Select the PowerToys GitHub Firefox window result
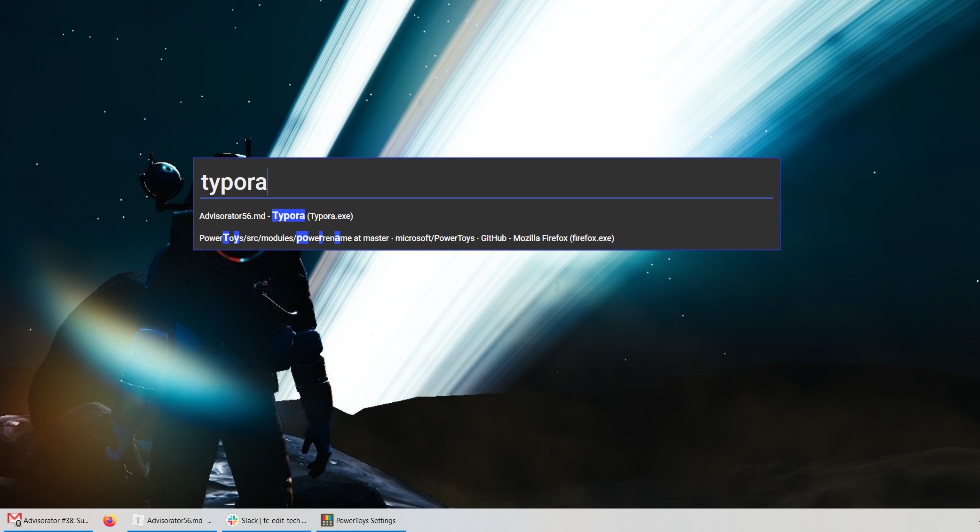 [x=486, y=238]
